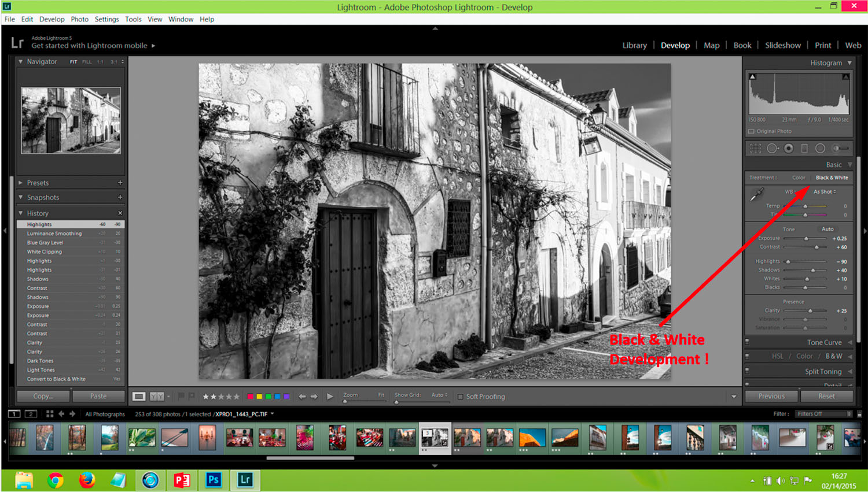The width and height of the screenshot is (868, 492).
Task: Open the Filters Off dropdown
Action: (824, 414)
